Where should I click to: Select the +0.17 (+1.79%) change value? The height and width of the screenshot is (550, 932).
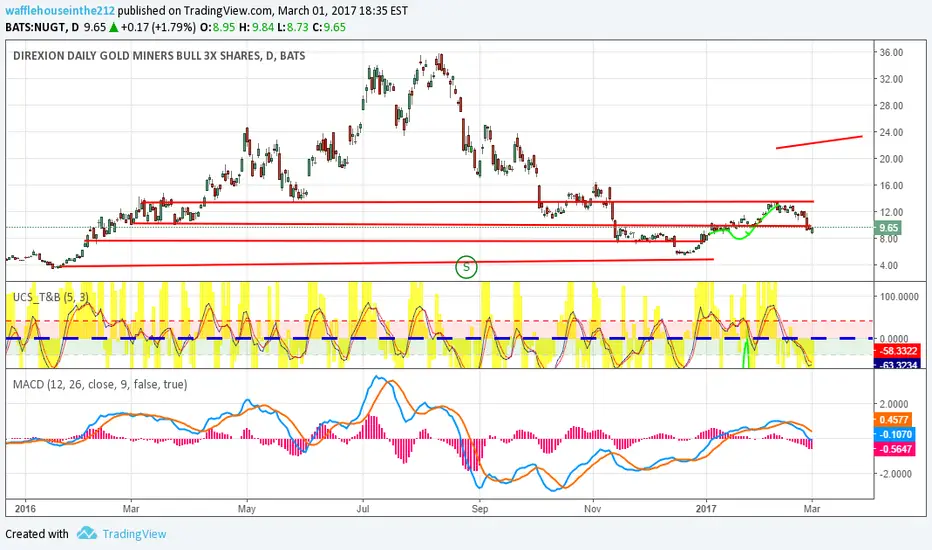pos(158,27)
